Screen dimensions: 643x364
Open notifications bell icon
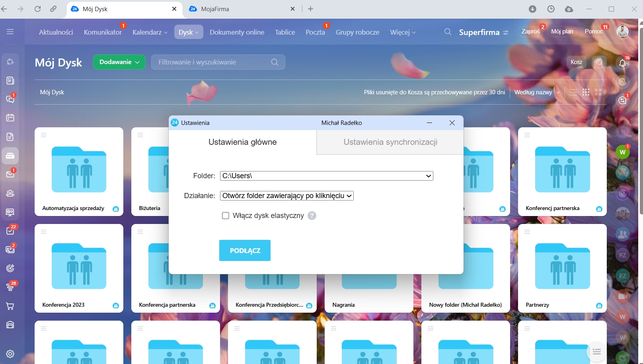click(622, 62)
